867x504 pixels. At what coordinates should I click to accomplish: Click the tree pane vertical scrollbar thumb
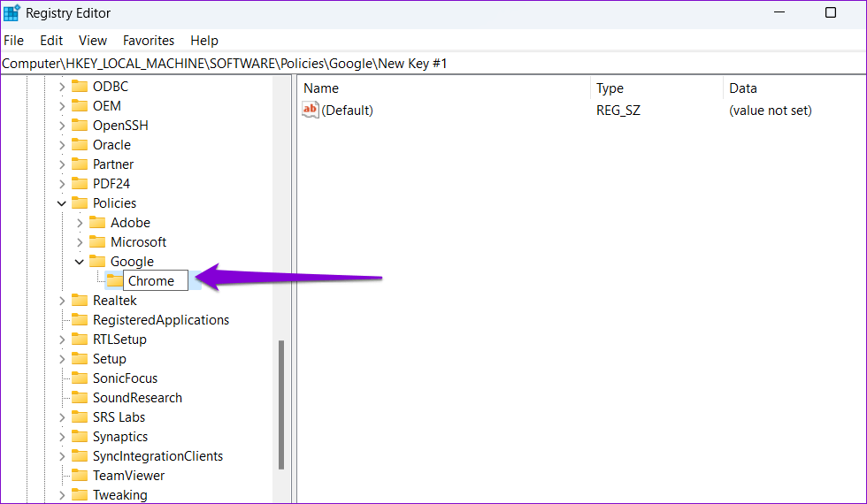tap(281, 405)
